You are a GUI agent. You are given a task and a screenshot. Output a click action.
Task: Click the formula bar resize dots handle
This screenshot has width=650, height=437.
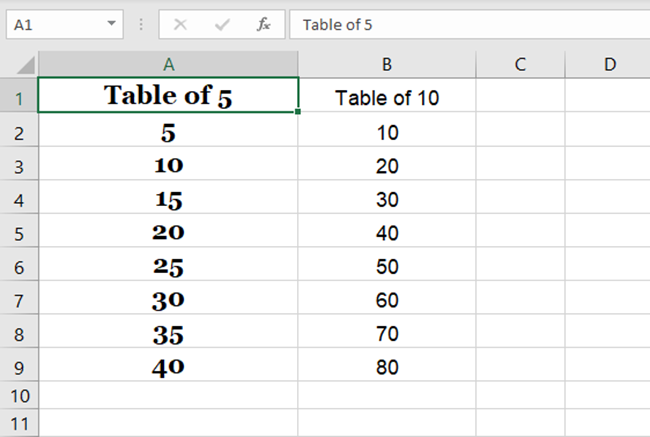click(141, 24)
